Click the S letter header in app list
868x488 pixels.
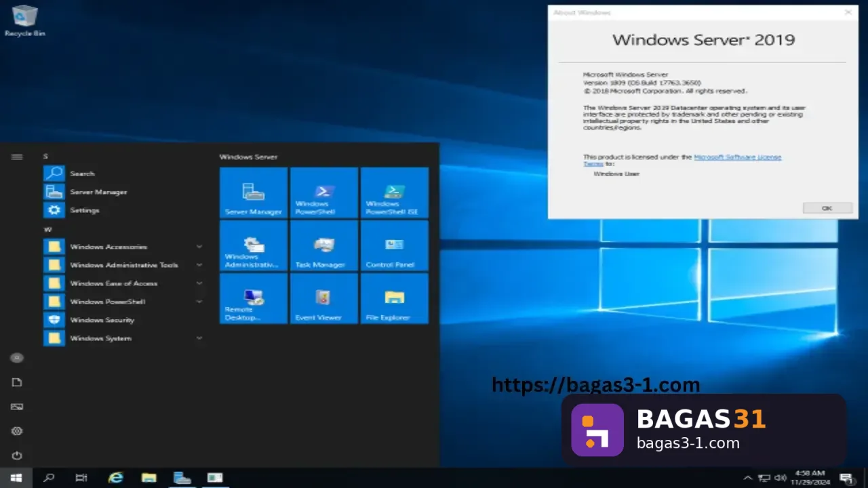click(x=46, y=157)
